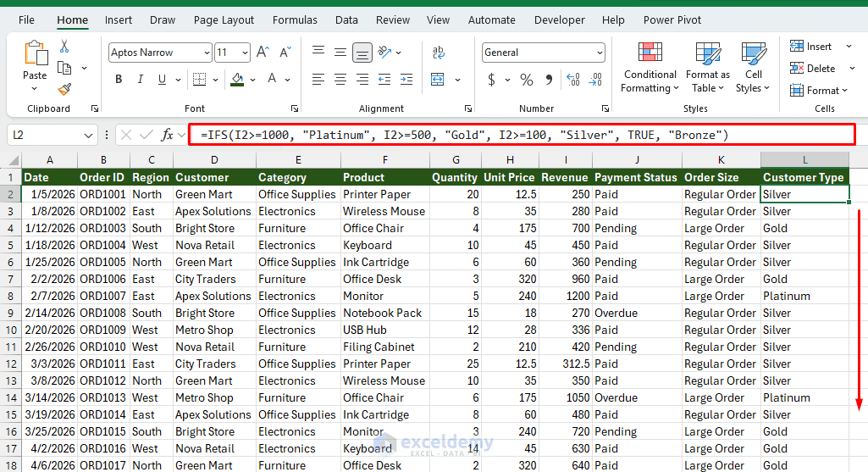Click cell containing ORD1007
The height and width of the screenshot is (472, 868).
103,296
